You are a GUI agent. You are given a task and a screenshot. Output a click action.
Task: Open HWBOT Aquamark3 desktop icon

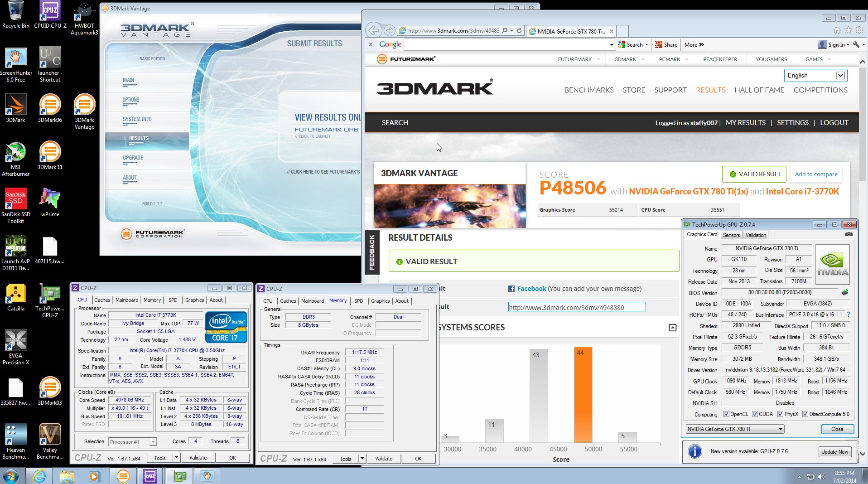[84, 19]
